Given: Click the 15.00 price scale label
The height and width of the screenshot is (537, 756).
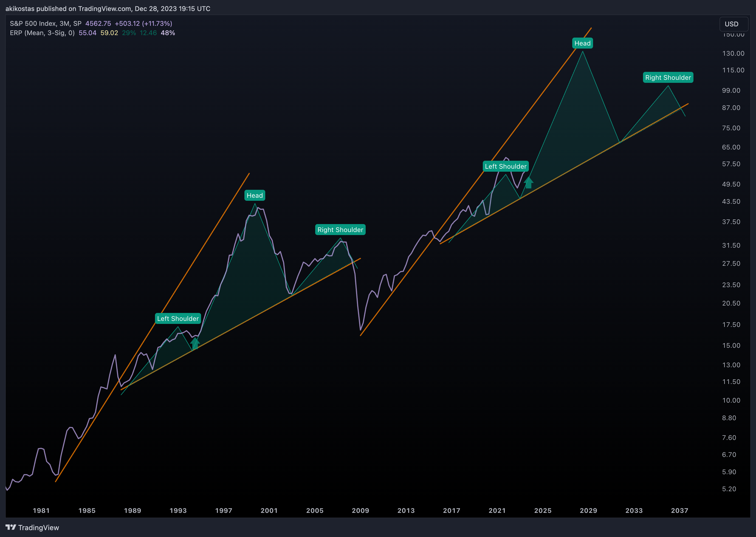Looking at the screenshot, I should [731, 346].
